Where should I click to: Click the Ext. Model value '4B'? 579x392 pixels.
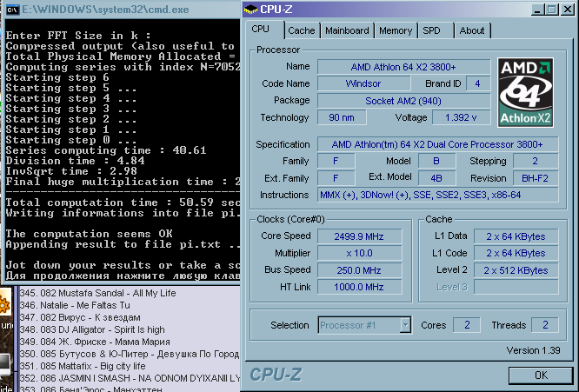tap(436, 178)
